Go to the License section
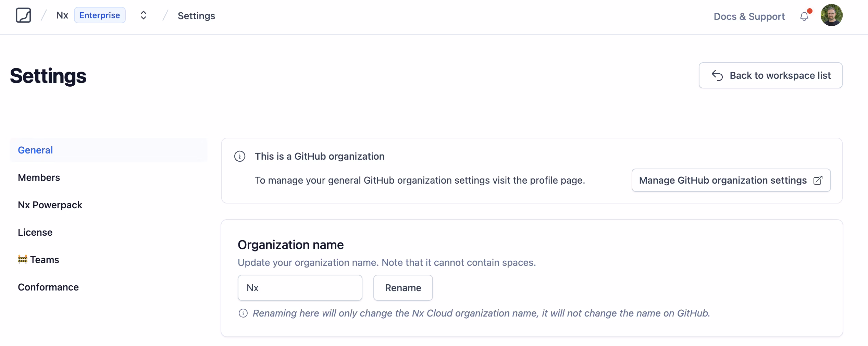 [x=35, y=232]
